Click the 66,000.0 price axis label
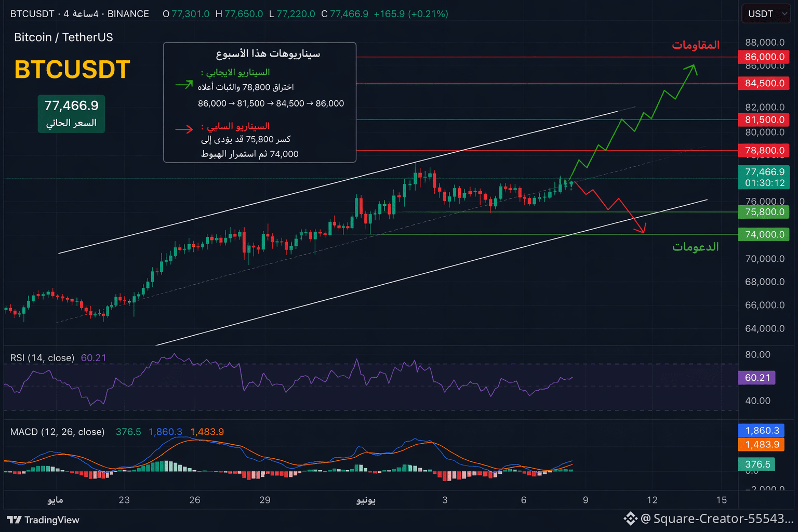 tap(765, 305)
